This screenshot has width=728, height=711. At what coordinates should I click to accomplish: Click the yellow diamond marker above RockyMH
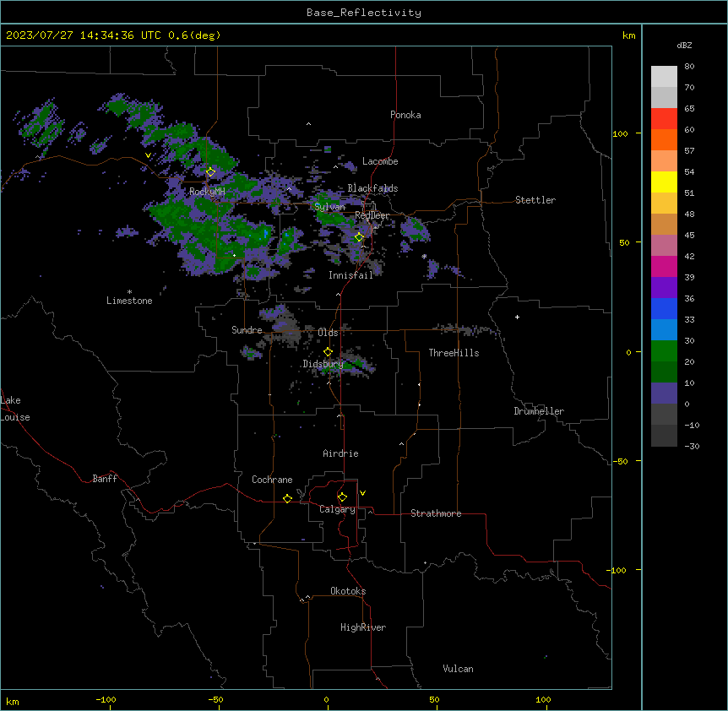[x=210, y=171]
